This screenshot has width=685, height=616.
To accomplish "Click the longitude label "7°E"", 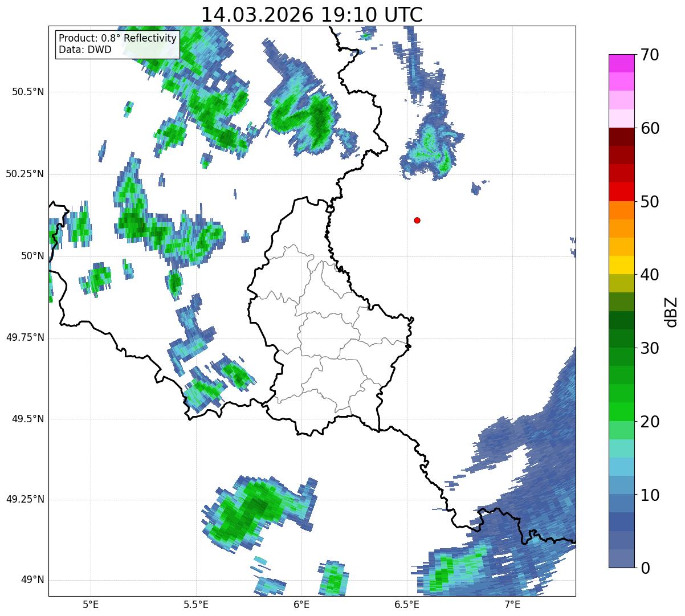I will click(x=512, y=605).
